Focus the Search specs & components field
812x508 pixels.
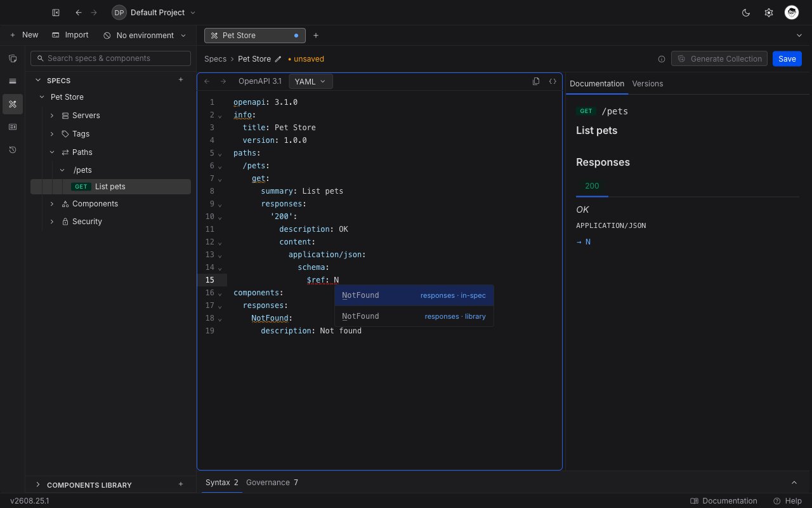pos(110,58)
